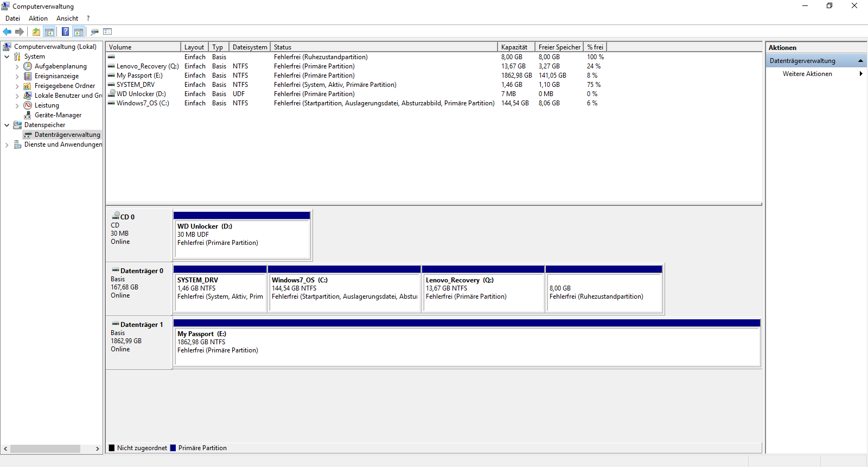
Task: Toggle the Show/Hide action pane button
Action: click(x=79, y=31)
